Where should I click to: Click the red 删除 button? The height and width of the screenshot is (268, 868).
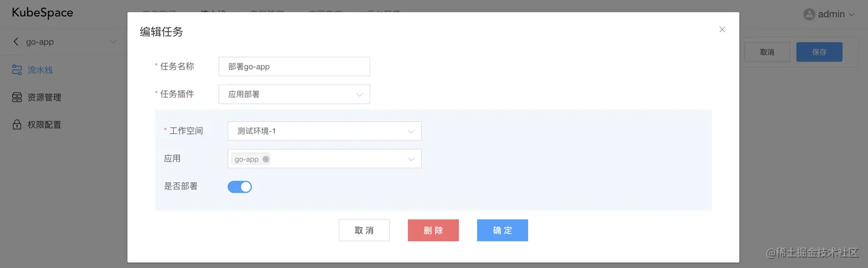433,230
